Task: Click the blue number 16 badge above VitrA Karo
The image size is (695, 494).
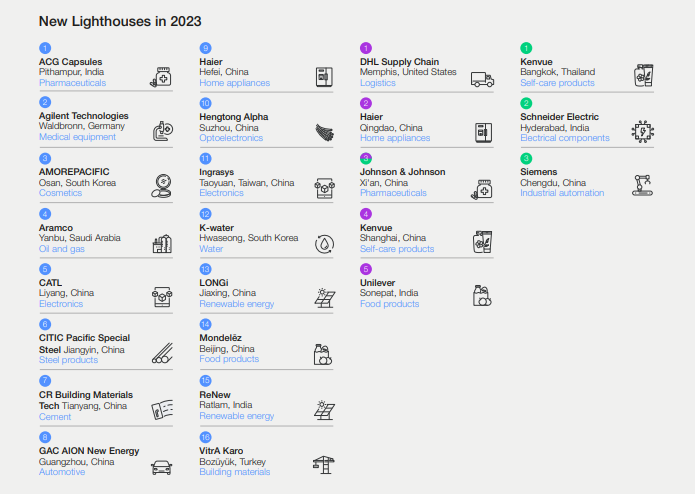Action: 205,437
